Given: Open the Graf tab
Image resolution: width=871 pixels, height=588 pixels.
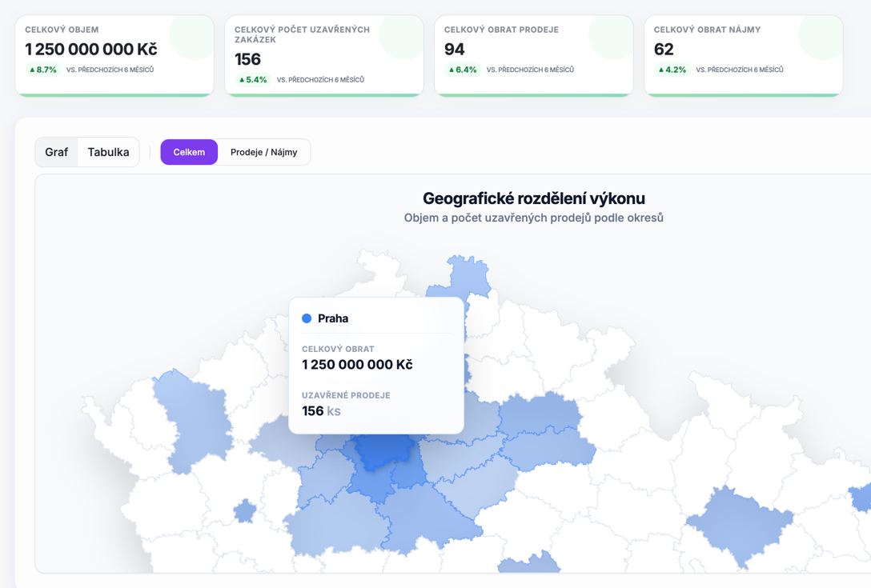Looking at the screenshot, I should click(56, 151).
